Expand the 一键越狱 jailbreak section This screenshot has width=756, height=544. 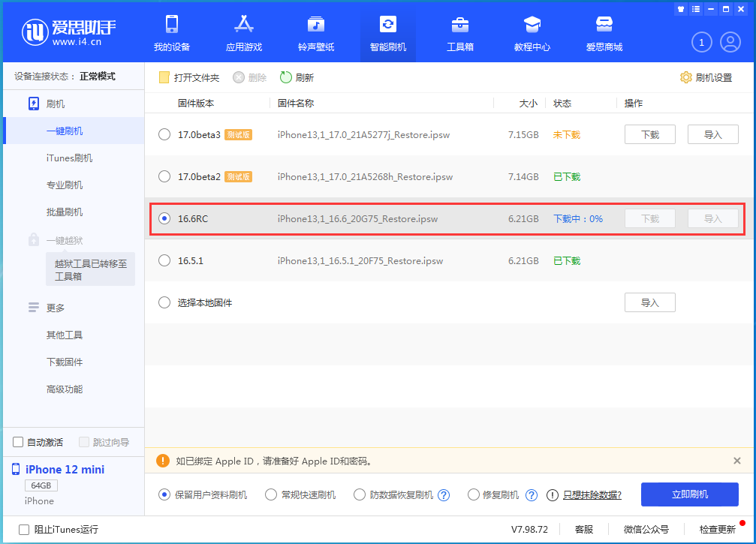click(68, 240)
